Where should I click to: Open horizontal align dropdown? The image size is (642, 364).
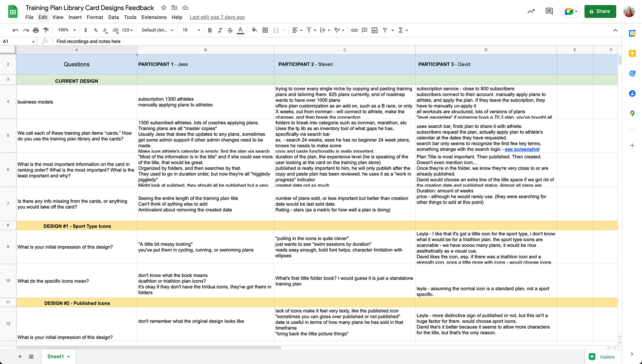297,30
